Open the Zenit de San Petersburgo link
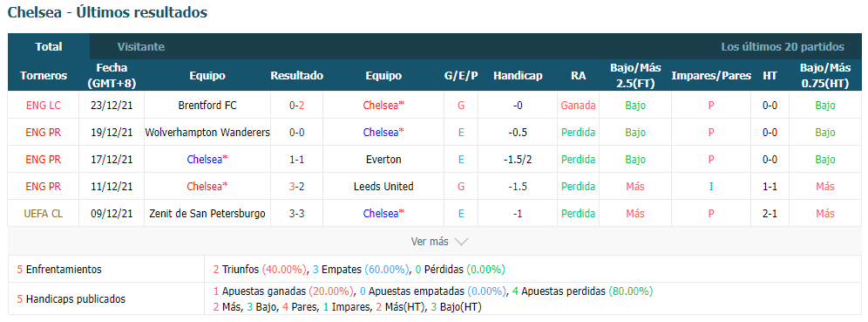Viewport: 868px width, 322px height. pyautogui.click(x=207, y=214)
